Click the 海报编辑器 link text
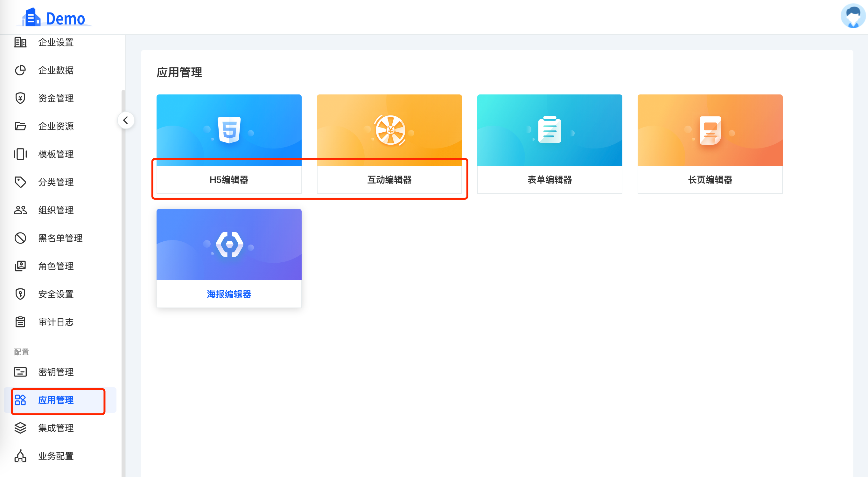The height and width of the screenshot is (477, 868). [229, 294]
